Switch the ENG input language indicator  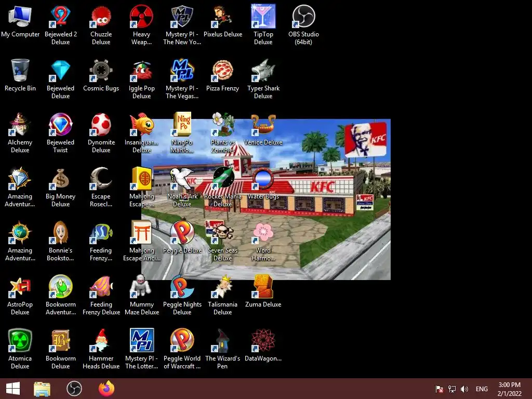pos(482,389)
